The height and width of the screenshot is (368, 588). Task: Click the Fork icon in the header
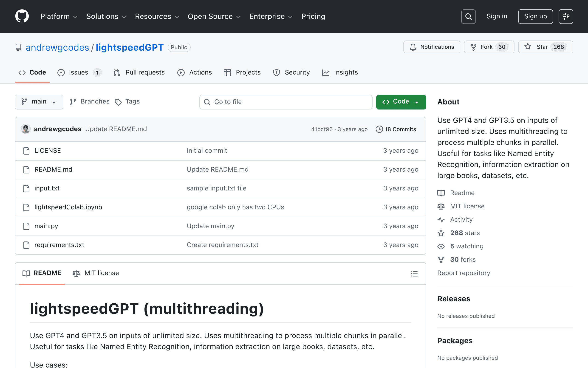pyautogui.click(x=473, y=47)
